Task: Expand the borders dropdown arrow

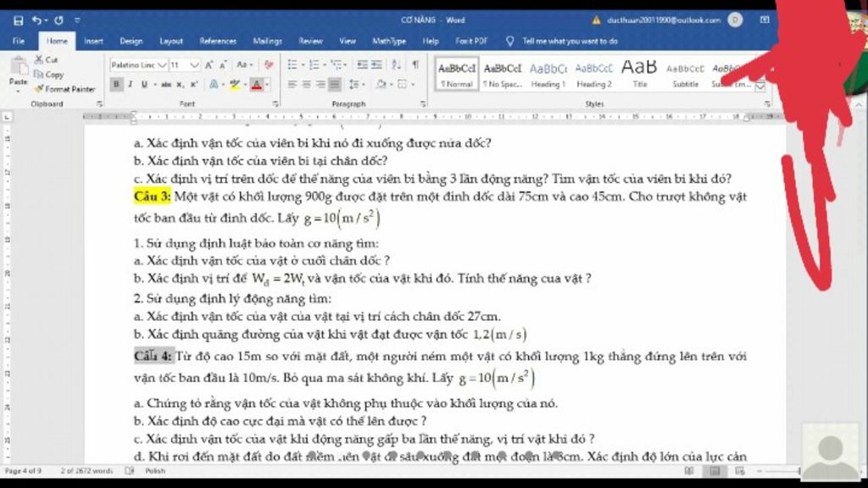Action: [x=413, y=85]
